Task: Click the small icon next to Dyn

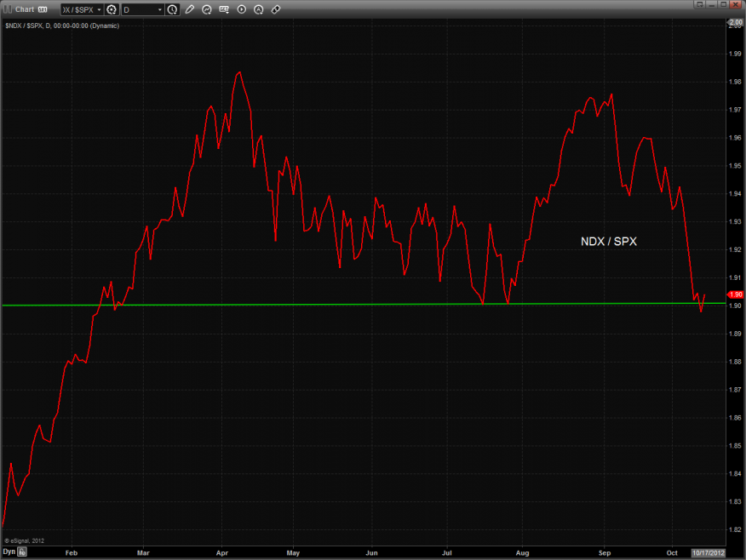Action: 23,552
